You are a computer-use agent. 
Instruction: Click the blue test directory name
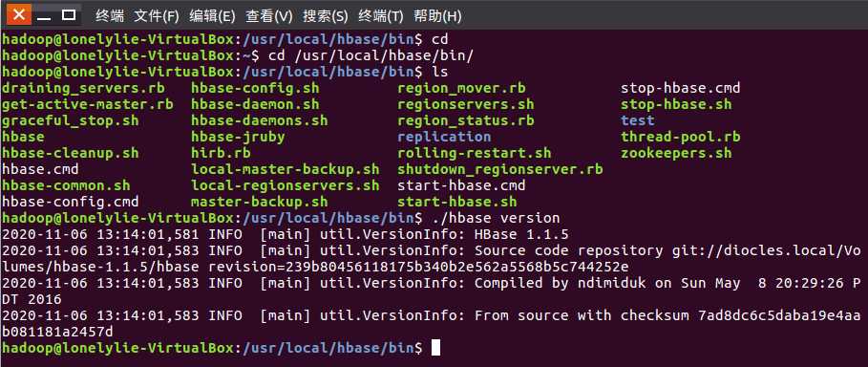pos(638,120)
